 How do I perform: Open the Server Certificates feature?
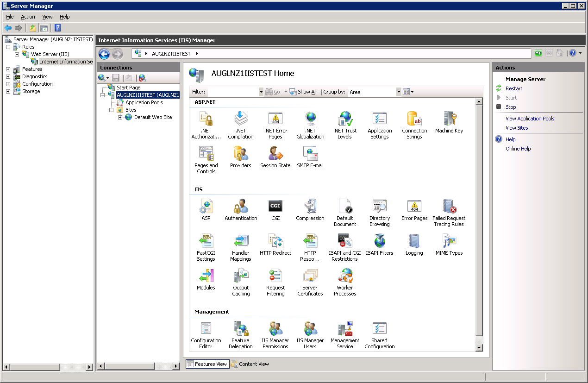[x=310, y=276]
